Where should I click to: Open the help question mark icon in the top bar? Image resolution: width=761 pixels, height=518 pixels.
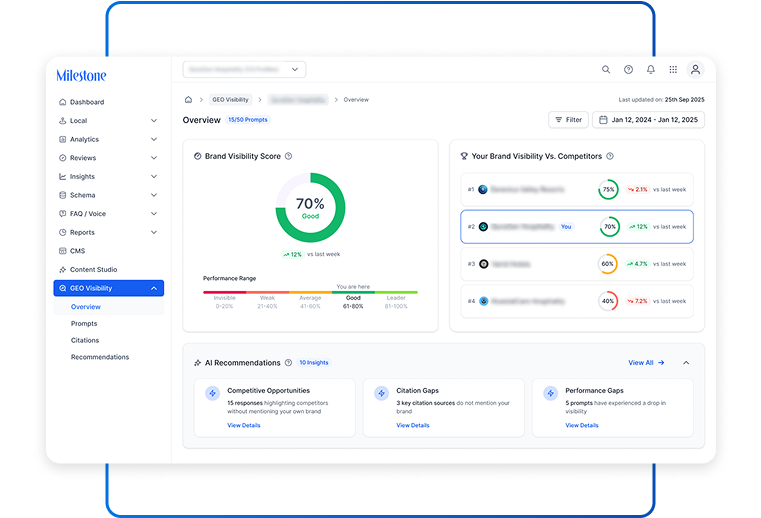(x=628, y=69)
